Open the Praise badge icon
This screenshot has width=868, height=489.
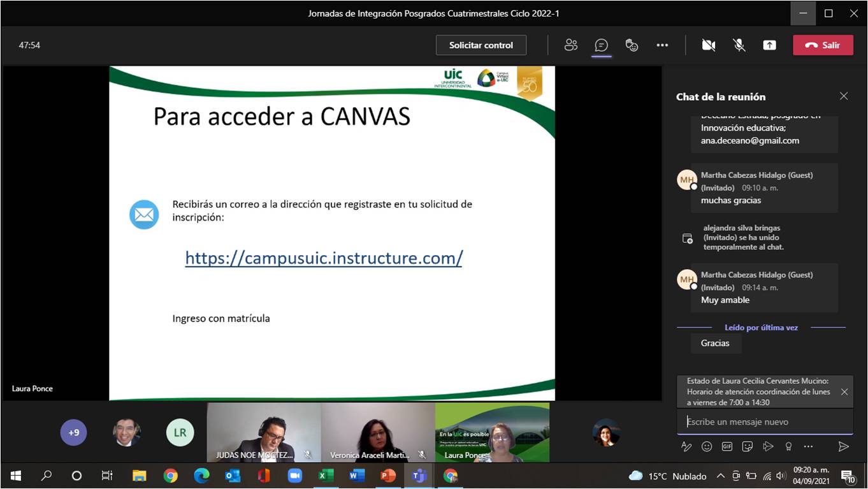tap(788, 447)
